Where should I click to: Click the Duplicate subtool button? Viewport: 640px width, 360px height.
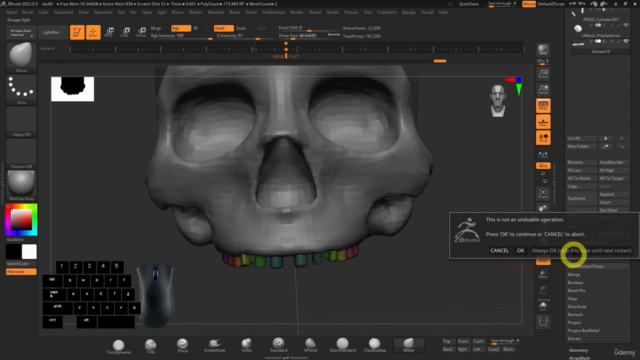(581, 198)
